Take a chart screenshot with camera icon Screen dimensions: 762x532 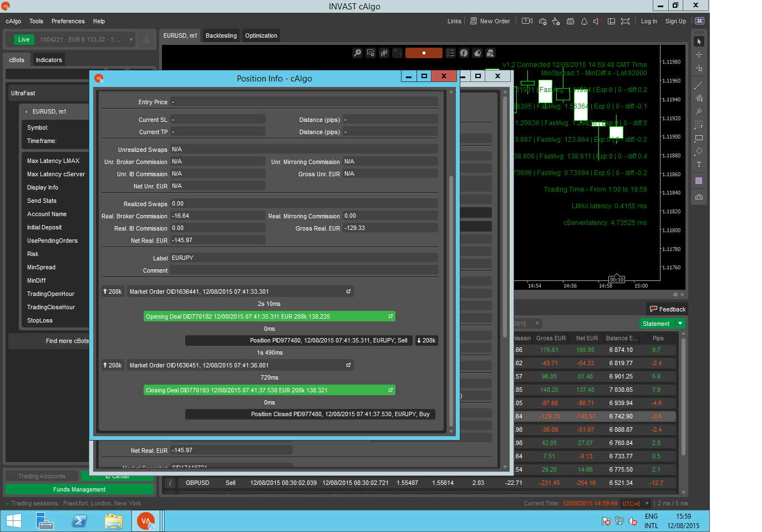(699, 197)
